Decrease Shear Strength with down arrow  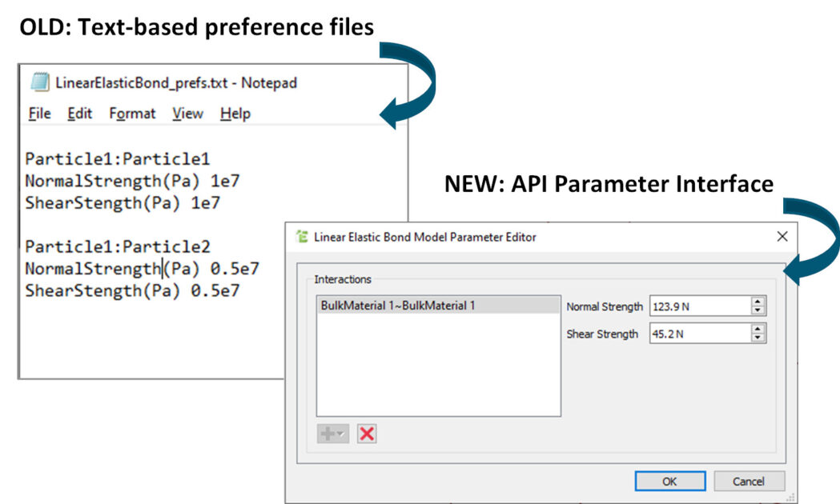coord(758,338)
